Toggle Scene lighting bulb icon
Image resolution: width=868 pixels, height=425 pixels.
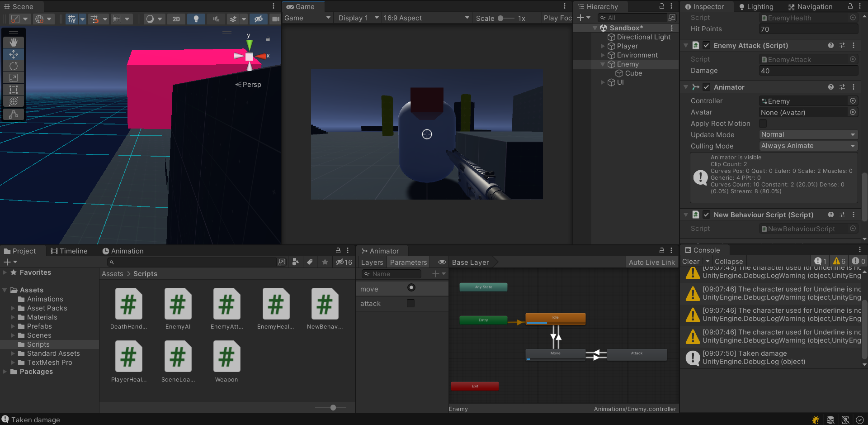(x=196, y=19)
